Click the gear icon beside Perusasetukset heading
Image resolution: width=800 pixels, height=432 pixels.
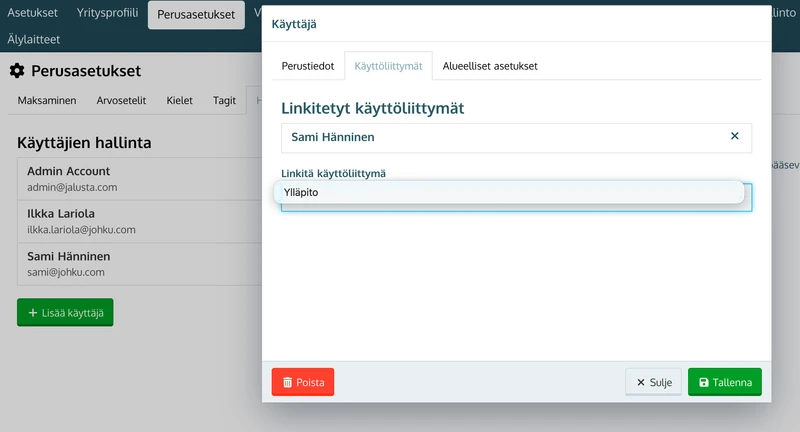click(x=17, y=71)
